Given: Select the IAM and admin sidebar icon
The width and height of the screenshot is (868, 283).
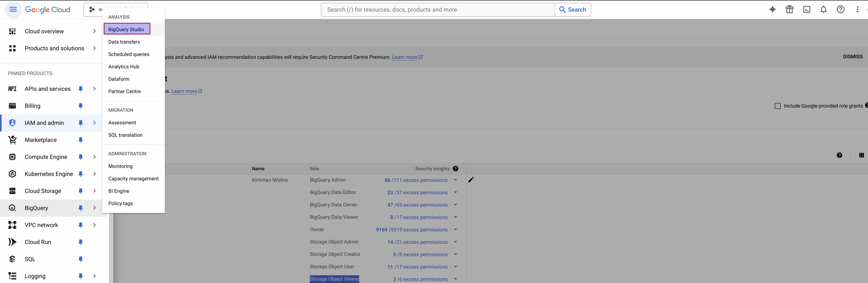Looking at the screenshot, I should [12, 122].
